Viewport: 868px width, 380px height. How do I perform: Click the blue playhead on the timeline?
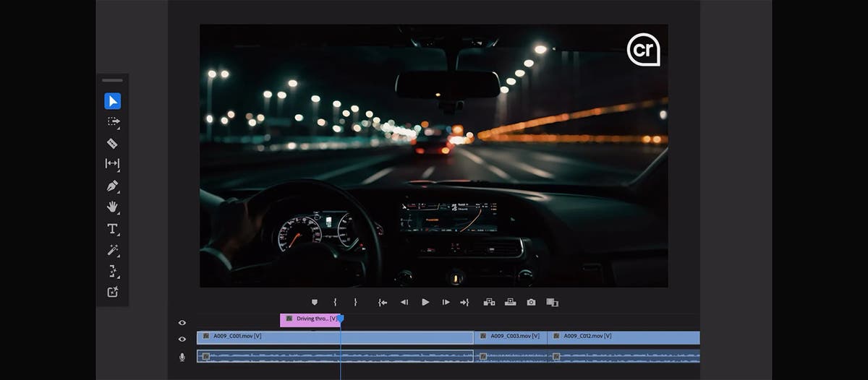(341, 318)
